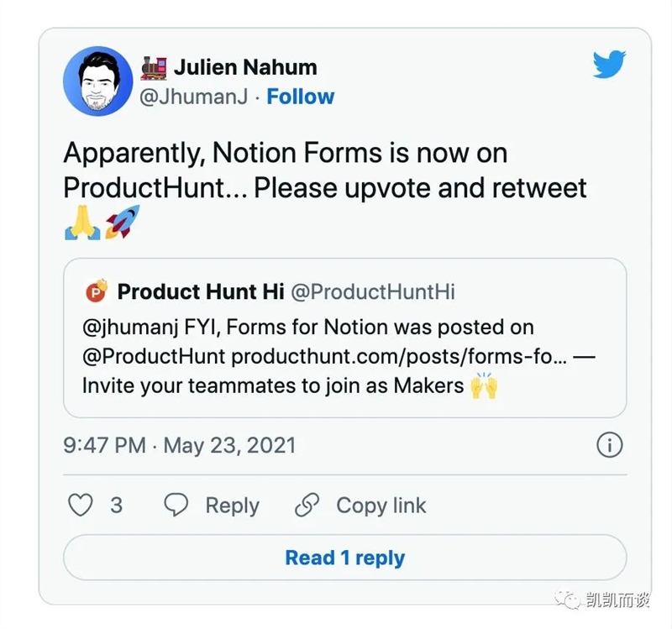
Task: Like the tweet with the heart icon
Action: (x=81, y=505)
